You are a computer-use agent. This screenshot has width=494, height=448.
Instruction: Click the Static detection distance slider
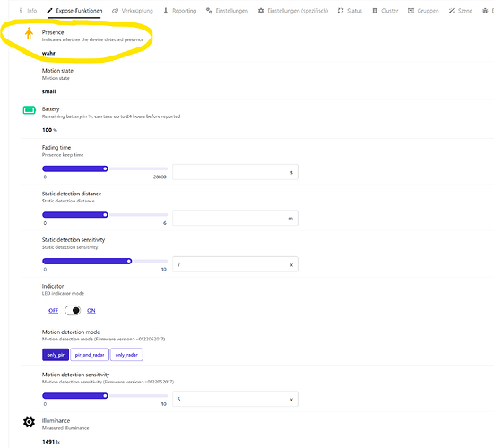click(x=105, y=215)
